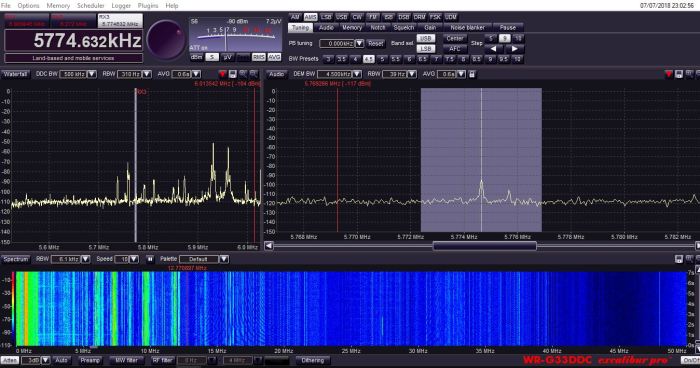The width and height of the screenshot is (700, 368).
Task: Click the S-meter signal strength gauge
Action: point(236,35)
